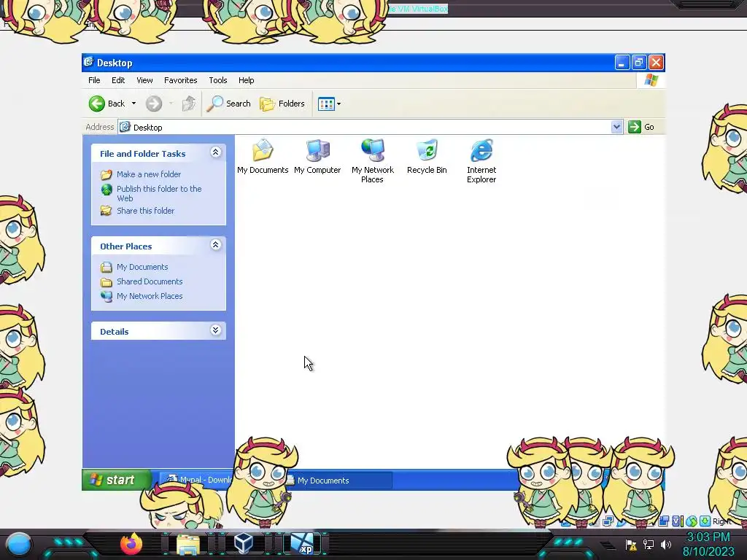Expand the Address bar dropdown

617,127
